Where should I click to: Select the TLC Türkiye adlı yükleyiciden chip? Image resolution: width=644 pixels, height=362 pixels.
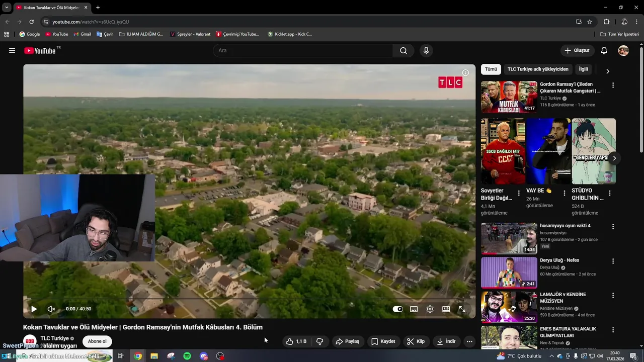pos(538,69)
